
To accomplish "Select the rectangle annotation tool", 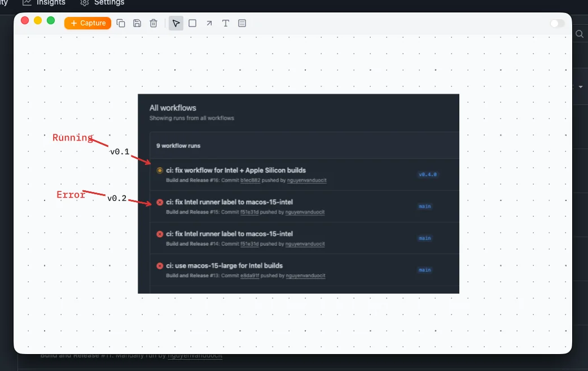I will coord(192,23).
